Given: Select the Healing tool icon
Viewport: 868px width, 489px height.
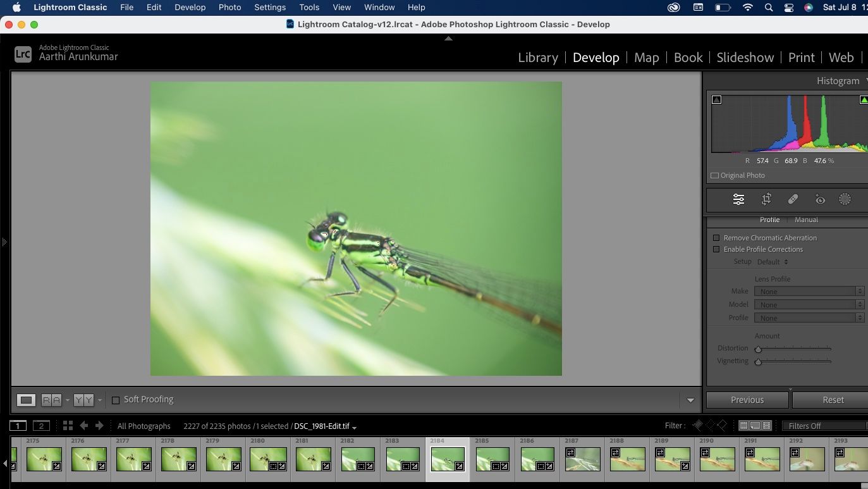Looking at the screenshot, I should click(x=793, y=199).
